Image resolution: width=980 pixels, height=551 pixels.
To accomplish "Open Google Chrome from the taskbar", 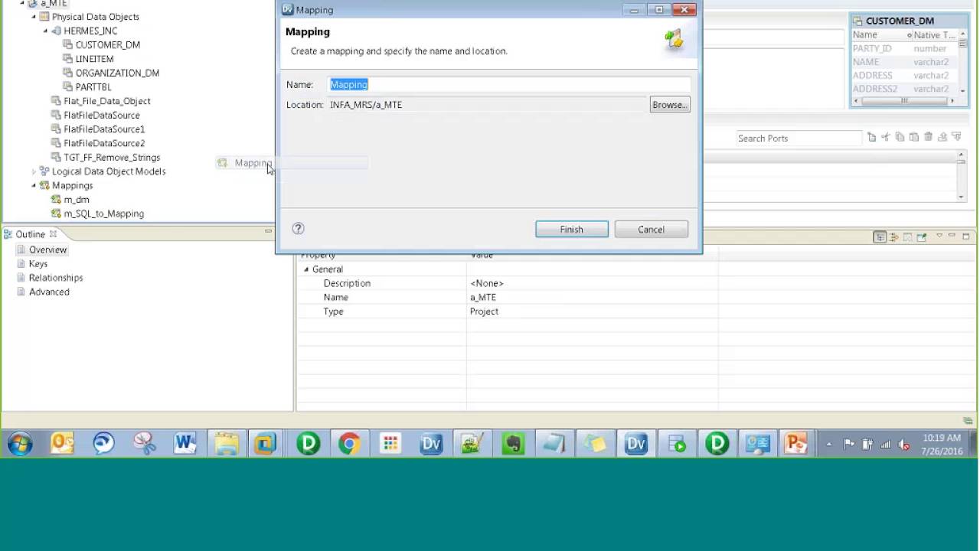I will (349, 444).
